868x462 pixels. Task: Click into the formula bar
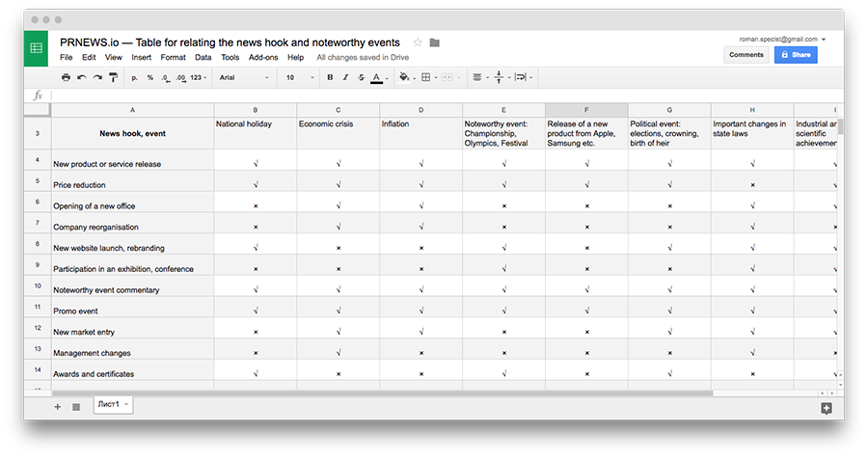pyautogui.click(x=446, y=95)
